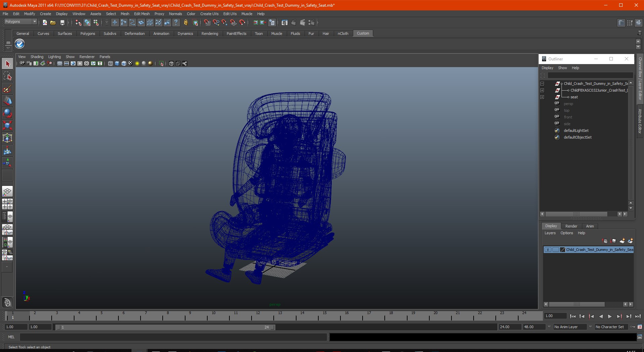The height and width of the screenshot is (352, 644).
Task: Activate the Scale tool
Action: coord(7,125)
